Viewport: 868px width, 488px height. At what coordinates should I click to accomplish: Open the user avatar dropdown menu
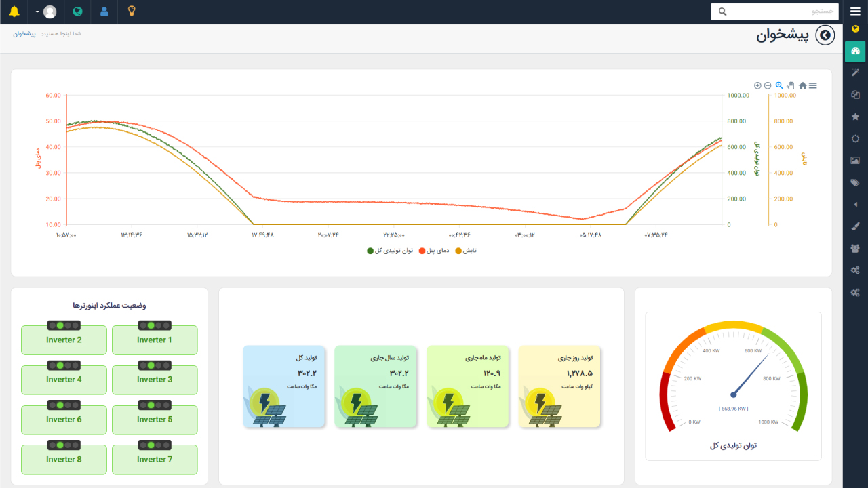[x=45, y=12]
